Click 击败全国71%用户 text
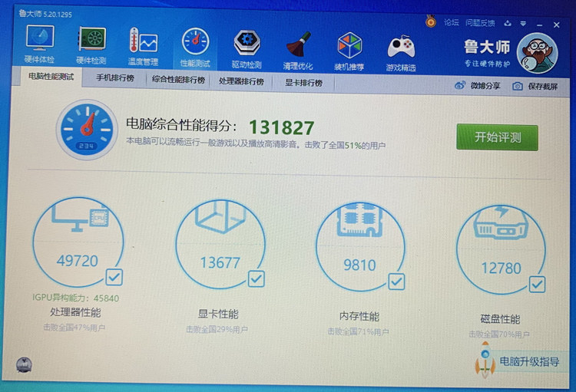 tap(358, 332)
